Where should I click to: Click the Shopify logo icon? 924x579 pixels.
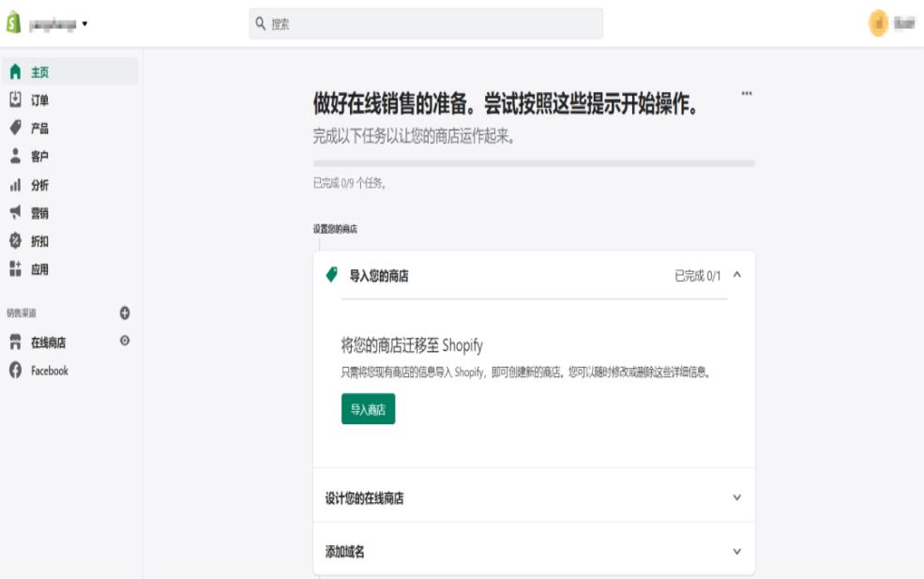(13, 23)
